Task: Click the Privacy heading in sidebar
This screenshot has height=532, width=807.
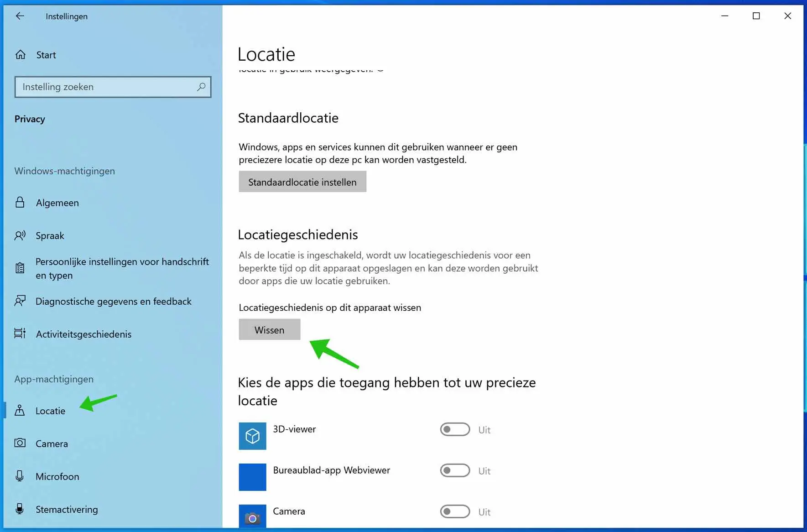Action: [x=30, y=119]
